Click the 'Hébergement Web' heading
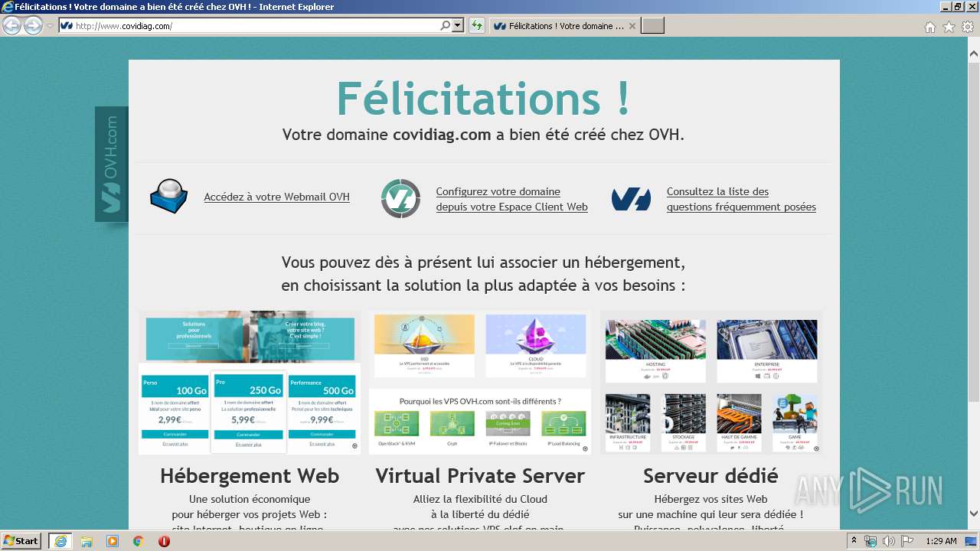The height and width of the screenshot is (551, 980). [250, 476]
